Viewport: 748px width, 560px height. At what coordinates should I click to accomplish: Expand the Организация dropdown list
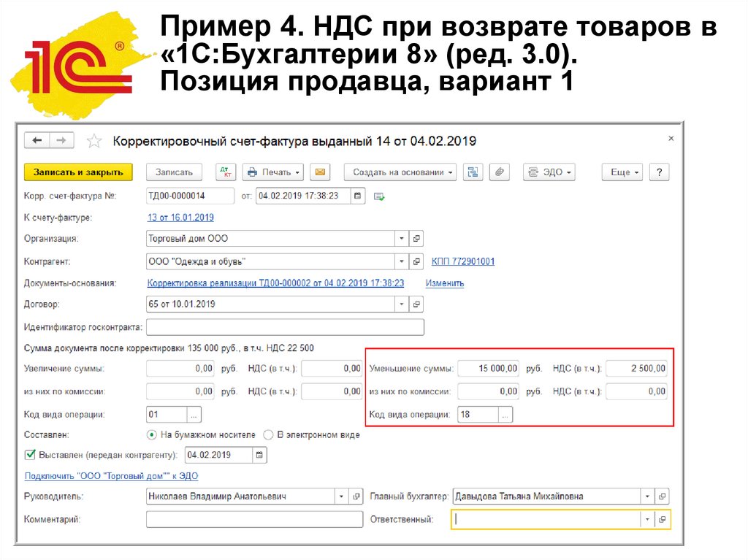tap(402, 239)
